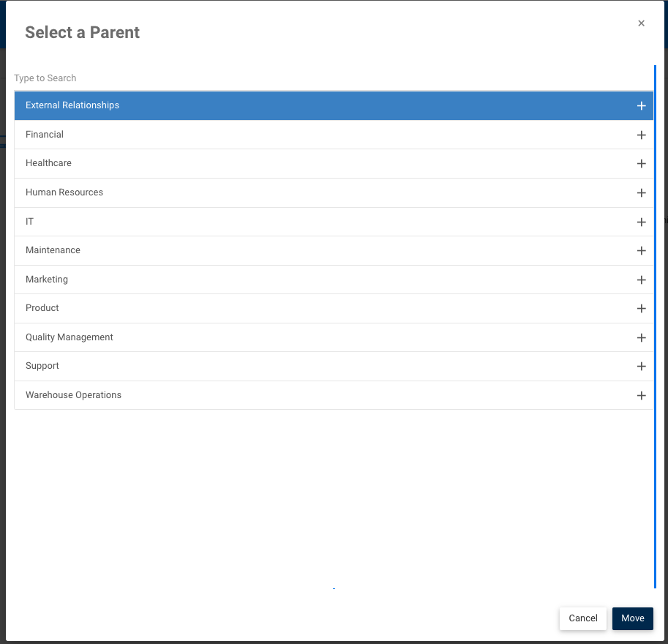Click plus icon for Marketing row

point(641,280)
